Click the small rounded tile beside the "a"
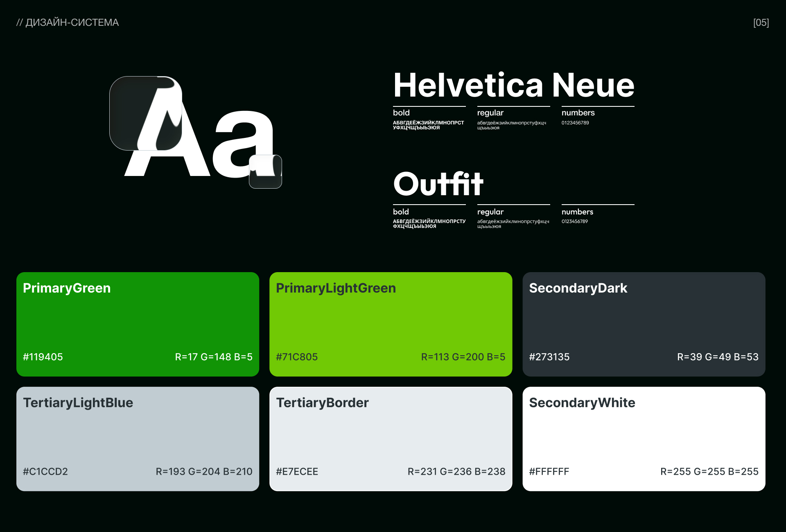The height and width of the screenshot is (532, 786). click(266, 172)
